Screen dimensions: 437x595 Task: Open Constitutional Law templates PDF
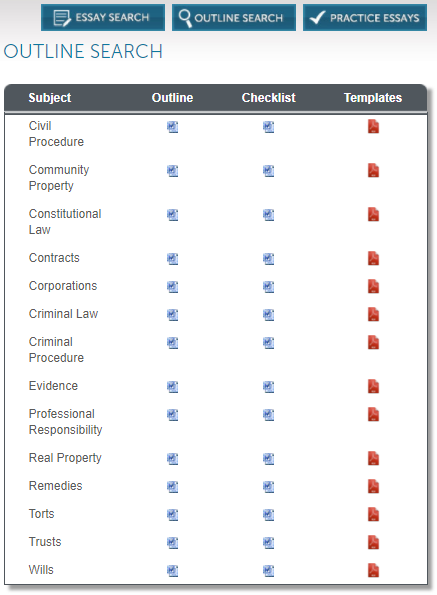pyautogui.click(x=373, y=214)
